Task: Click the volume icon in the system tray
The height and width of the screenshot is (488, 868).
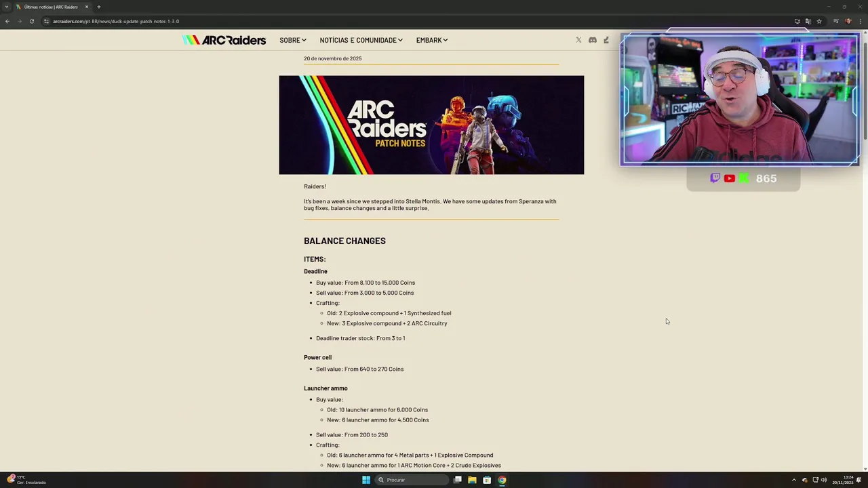Action: [x=824, y=480]
